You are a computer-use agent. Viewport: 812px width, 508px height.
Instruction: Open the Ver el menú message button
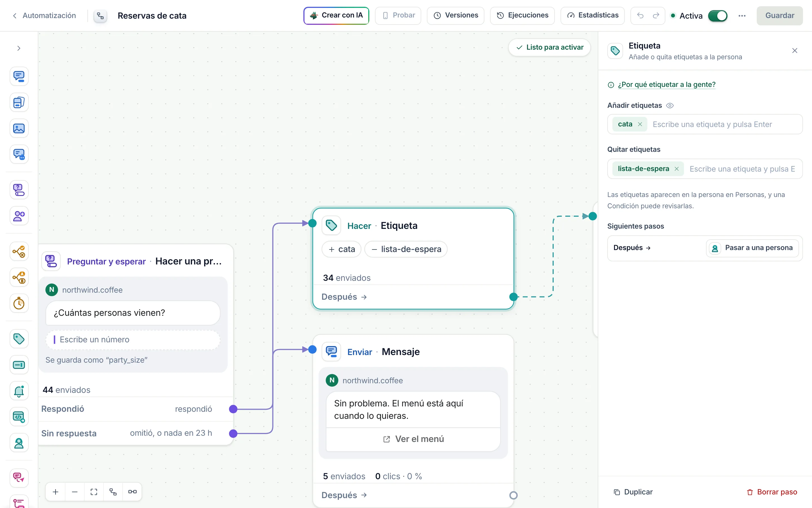click(x=413, y=439)
